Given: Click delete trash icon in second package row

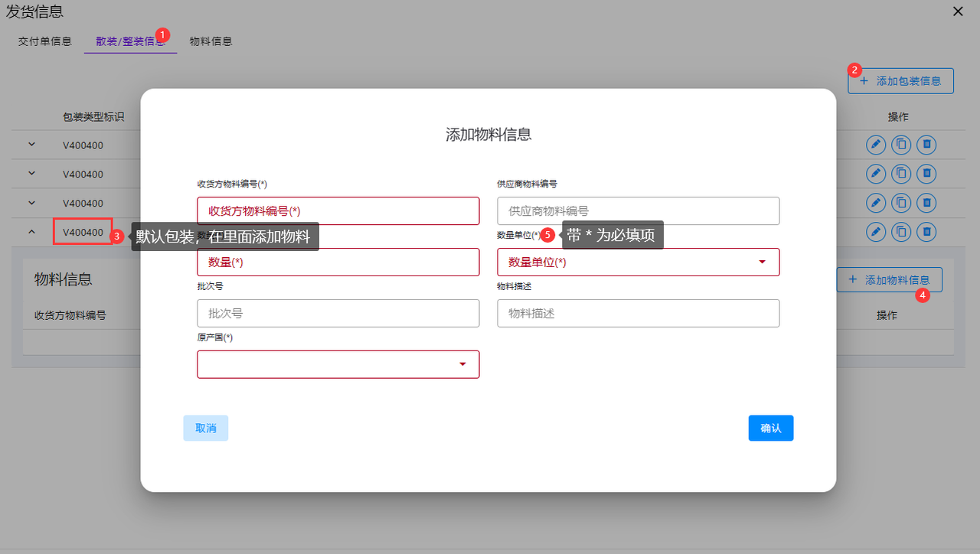Looking at the screenshot, I should pos(926,174).
